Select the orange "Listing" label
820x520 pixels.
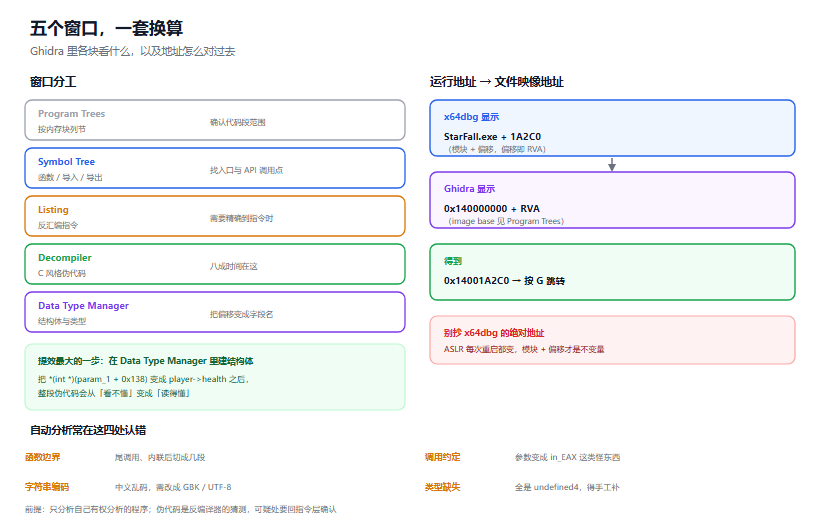(x=53, y=210)
